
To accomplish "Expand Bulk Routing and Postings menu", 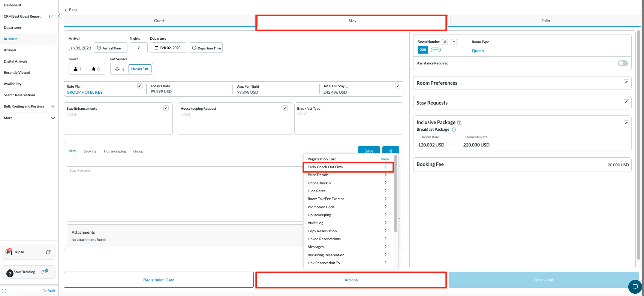I will (x=53, y=106).
